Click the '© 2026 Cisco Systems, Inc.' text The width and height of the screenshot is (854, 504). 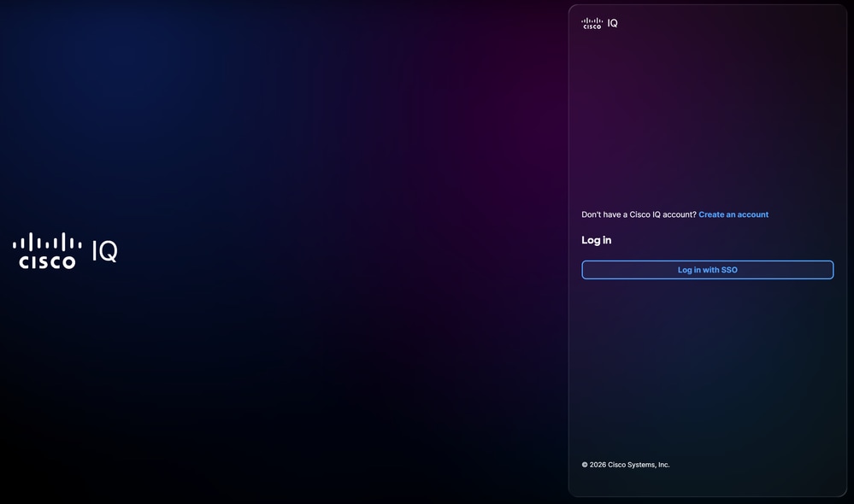click(625, 465)
